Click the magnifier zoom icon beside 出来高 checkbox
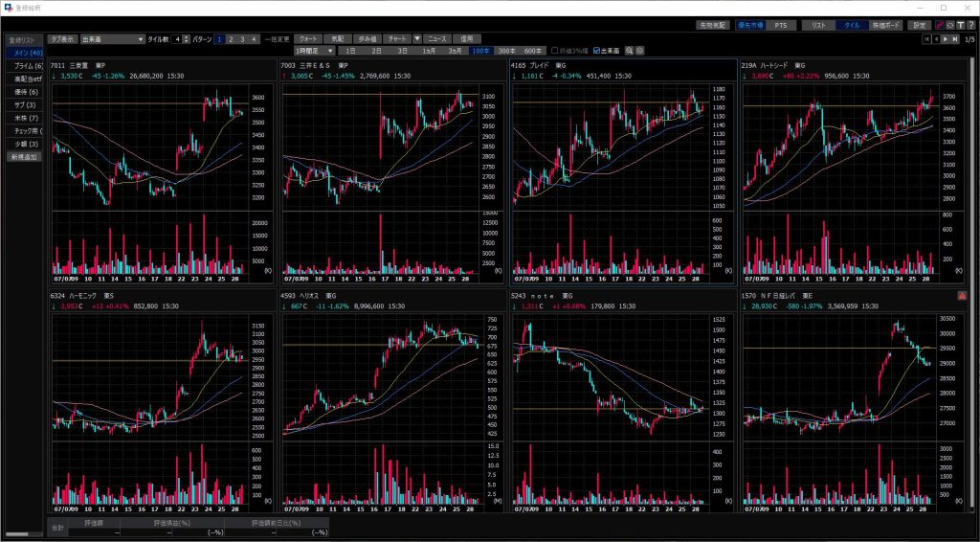This screenshot has height=542, width=980. pos(630,50)
